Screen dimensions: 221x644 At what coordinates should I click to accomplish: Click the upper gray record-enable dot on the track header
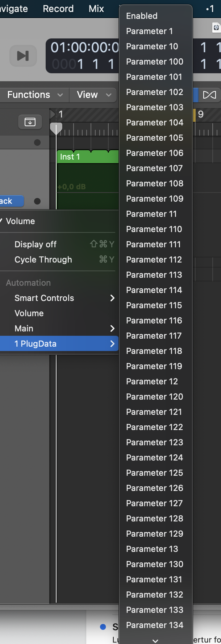tap(37, 143)
